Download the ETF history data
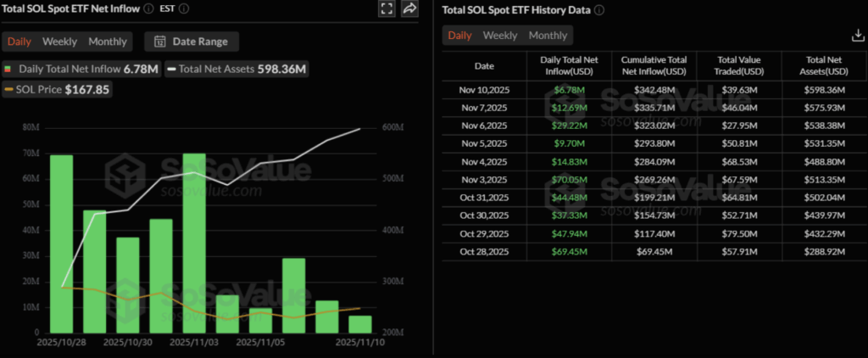This screenshot has height=358, width=868. click(857, 35)
